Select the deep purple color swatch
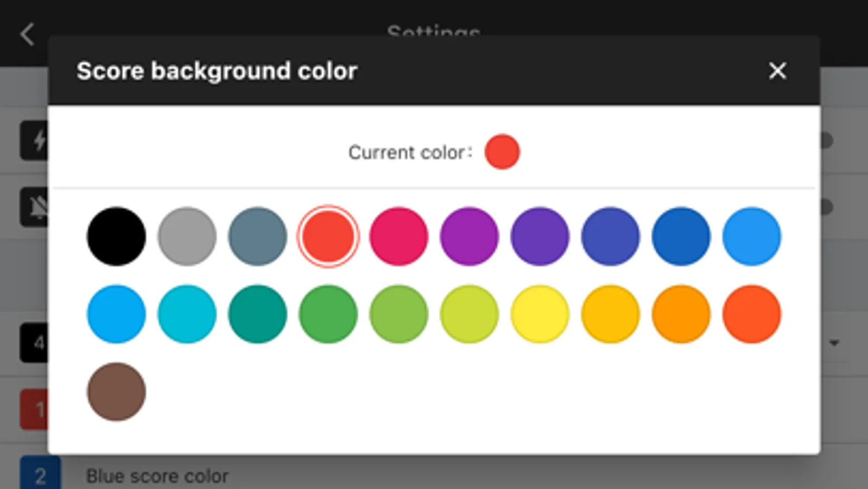Viewport: 868px width, 489px height. coord(540,236)
